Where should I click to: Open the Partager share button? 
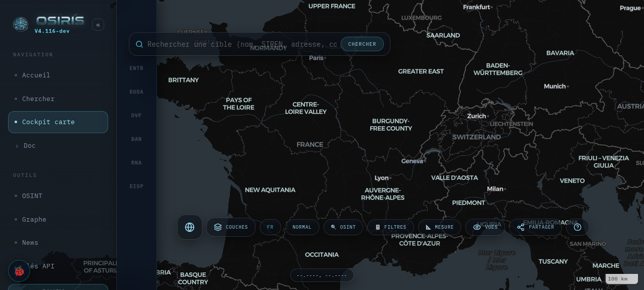pyautogui.click(x=535, y=227)
